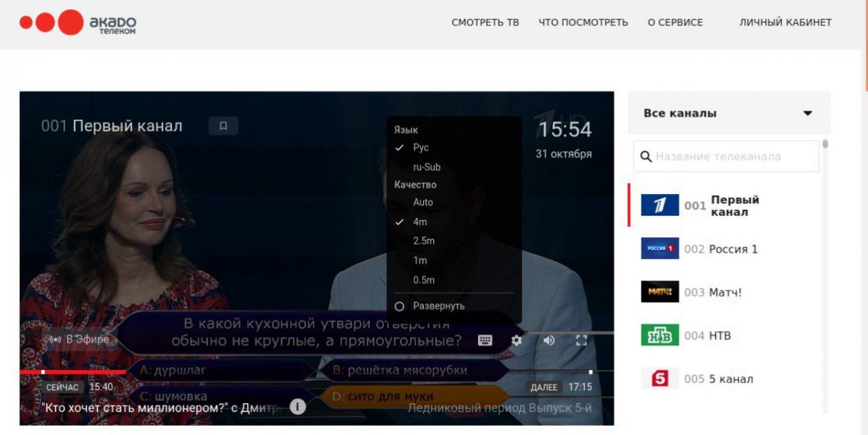The width and height of the screenshot is (868, 435).
Task: Open the player keyboard shortcuts icon
Action: (485, 340)
